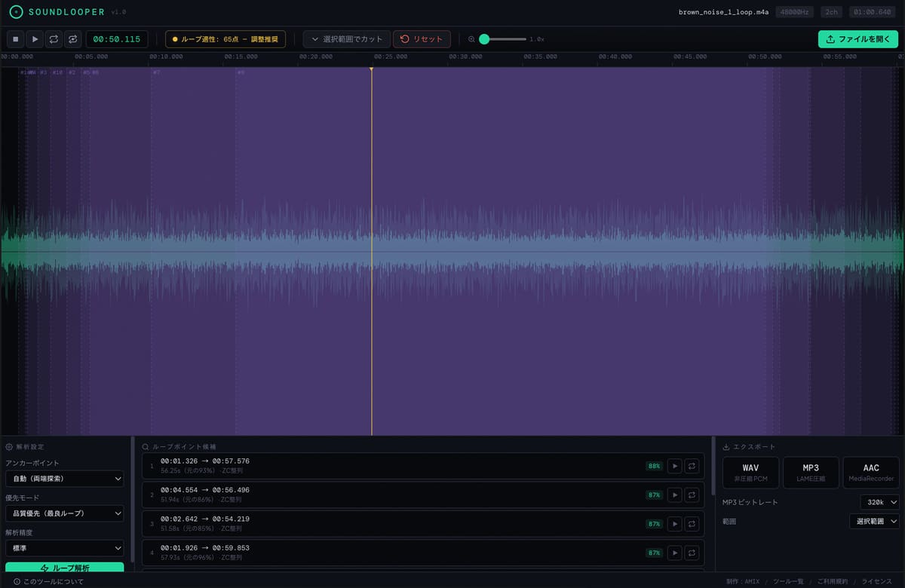Select candidate 00:04.554 → 00:56.496
This screenshot has height=588, width=905.
tap(423, 495)
